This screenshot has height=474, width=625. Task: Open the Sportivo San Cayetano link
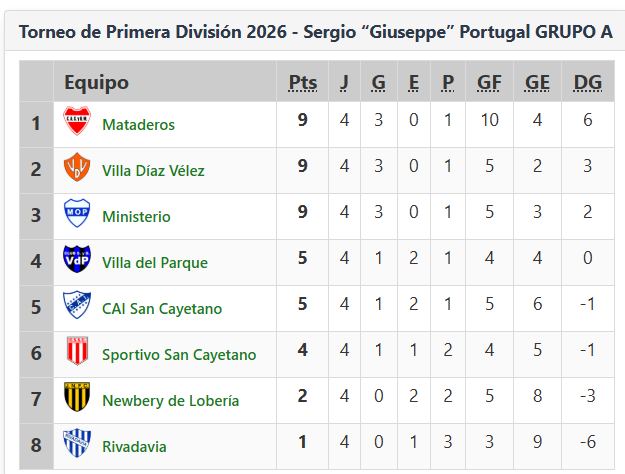click(x=179, y=355)
